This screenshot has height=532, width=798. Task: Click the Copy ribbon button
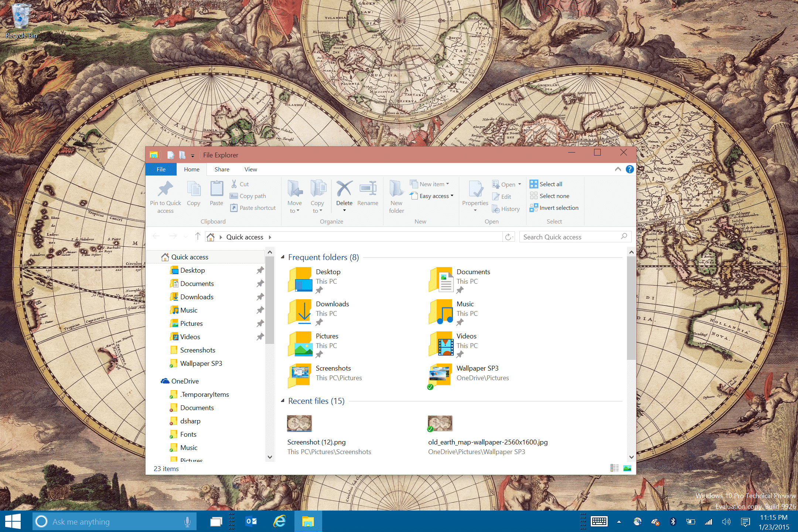[x=194, y=194]
